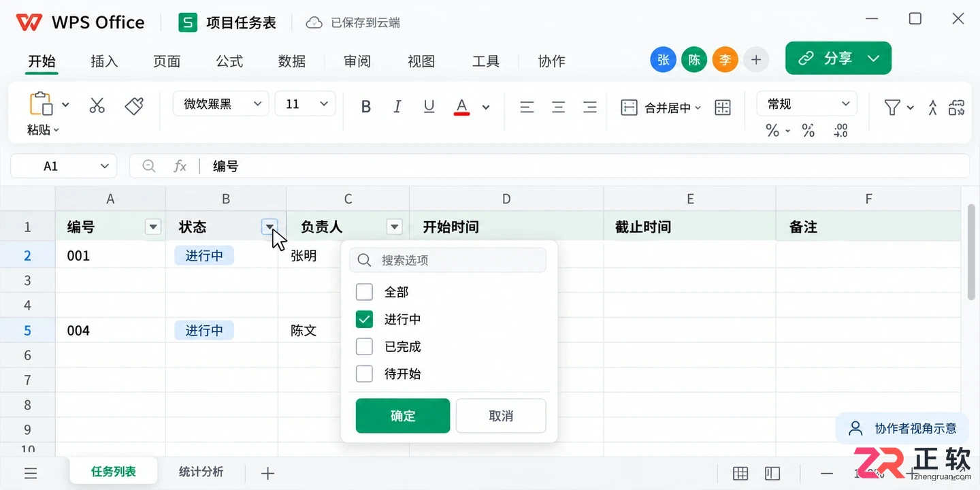Switch to normal grid view icon
Viewport: 980px width, 490px height.
click(740, 473)
